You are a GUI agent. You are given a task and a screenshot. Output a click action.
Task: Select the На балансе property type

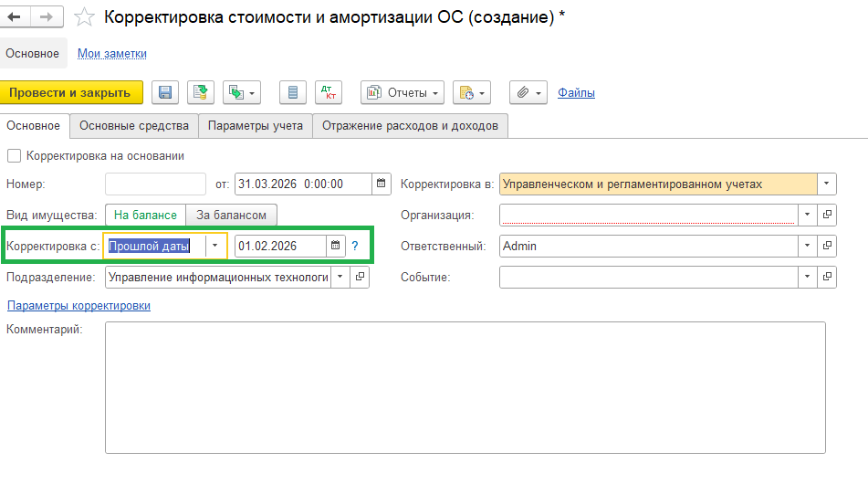click(145, 215)
